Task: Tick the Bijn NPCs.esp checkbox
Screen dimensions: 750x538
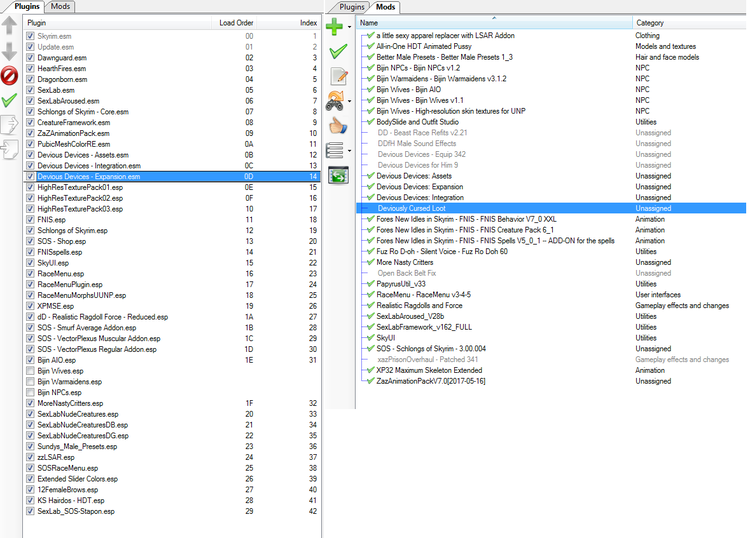Action: pos(30,392)
